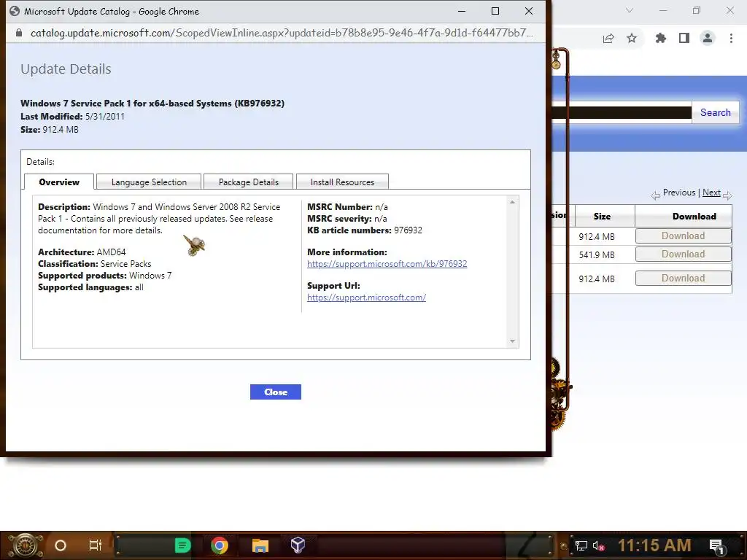The image size is (747, 560).
Task: Click the tab search chevron in background Chrome
Action: (x=630, y=10)
